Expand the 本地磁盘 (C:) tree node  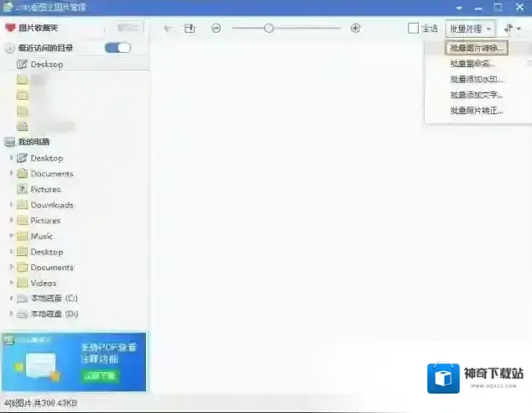pyautogui.click(x=12, y=299)
